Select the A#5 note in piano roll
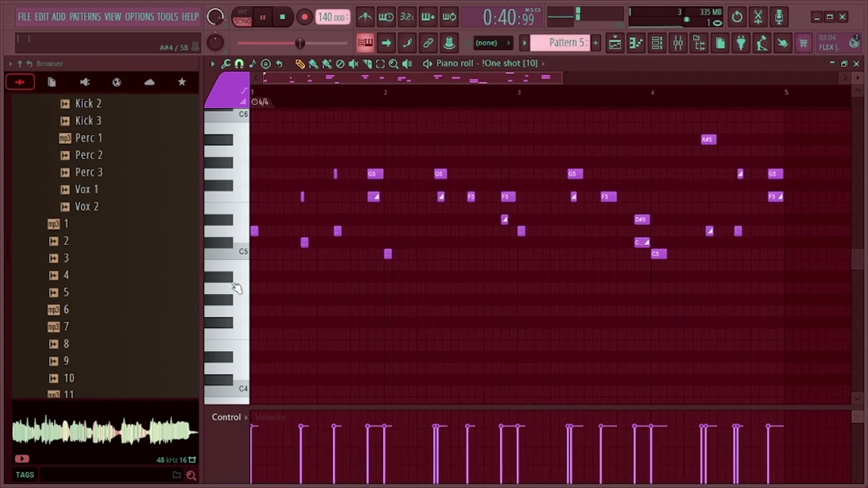The width and height of the screenshot is (868, 488). click(708, 140)
